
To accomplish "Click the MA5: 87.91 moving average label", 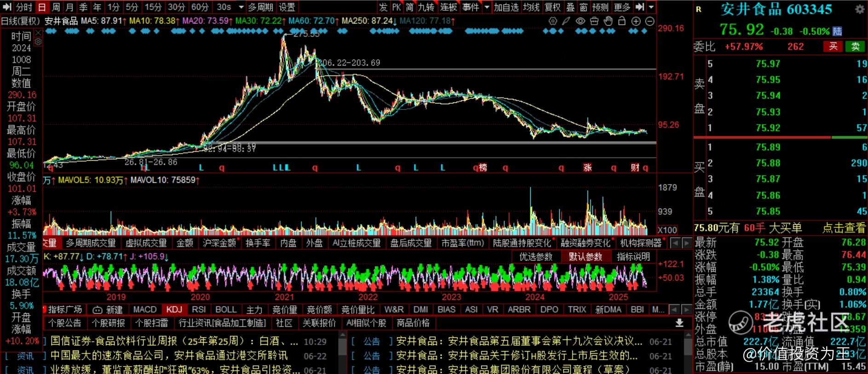I will 102,21.
